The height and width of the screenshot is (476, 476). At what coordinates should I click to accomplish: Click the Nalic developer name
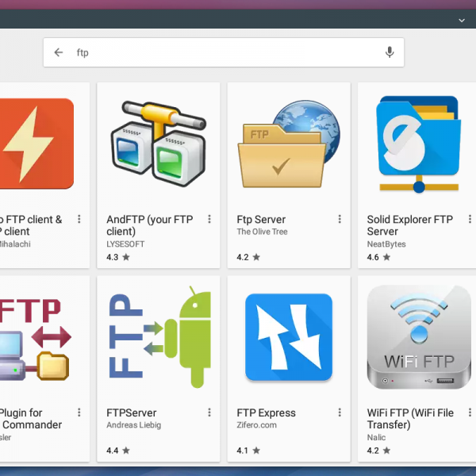click(376, 437)
